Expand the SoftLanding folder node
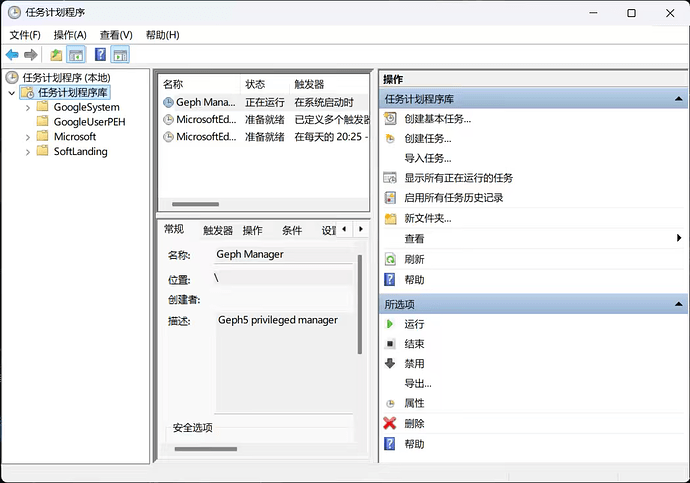The image size is (690, 483). tap(28, 152)
